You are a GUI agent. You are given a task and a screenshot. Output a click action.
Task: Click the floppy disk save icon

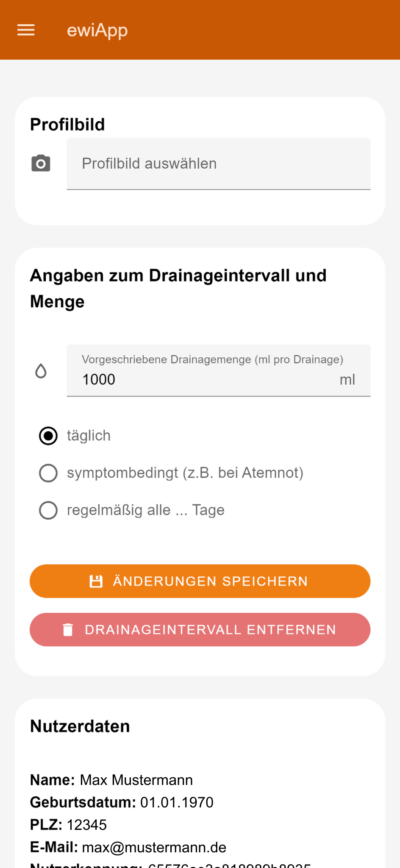(96, 581)
